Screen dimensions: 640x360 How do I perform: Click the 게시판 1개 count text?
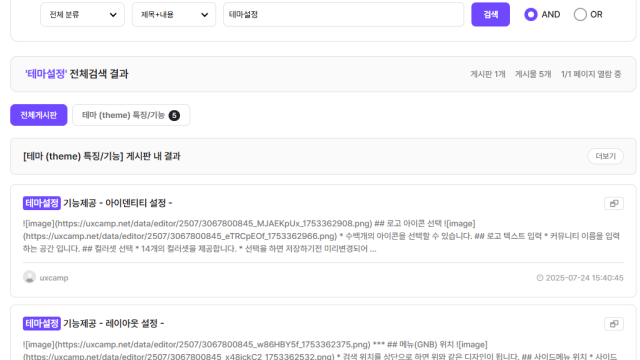coord(488,74)
